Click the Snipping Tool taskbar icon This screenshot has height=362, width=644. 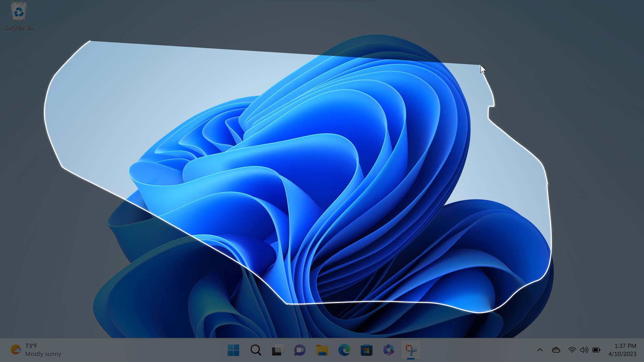[x=411, y=350]
